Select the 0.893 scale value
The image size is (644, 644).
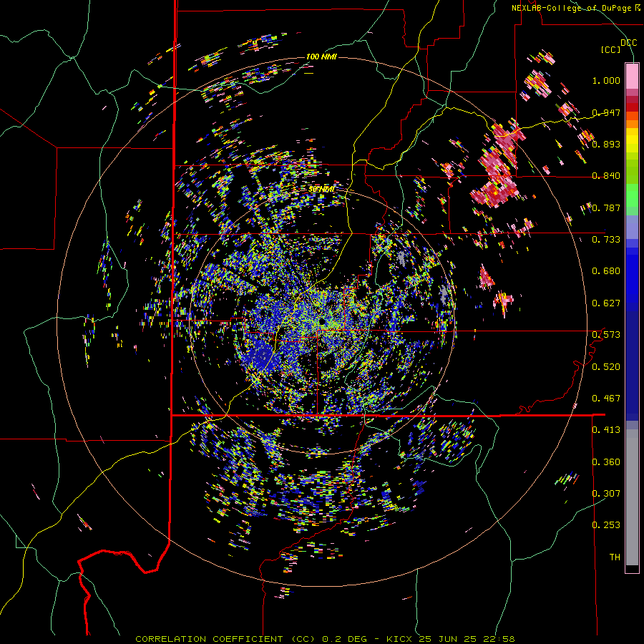pyautogui.click(x=606, y=144)
